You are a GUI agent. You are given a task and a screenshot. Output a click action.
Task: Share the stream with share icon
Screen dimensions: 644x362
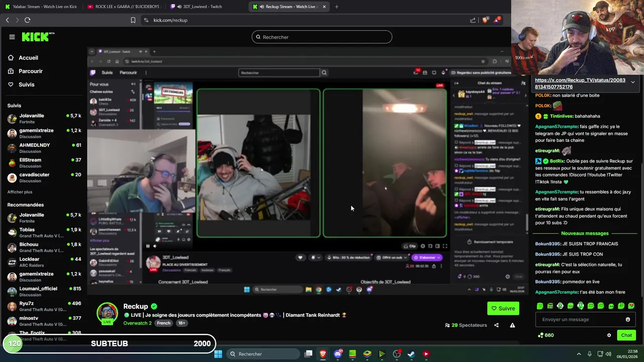496,325
